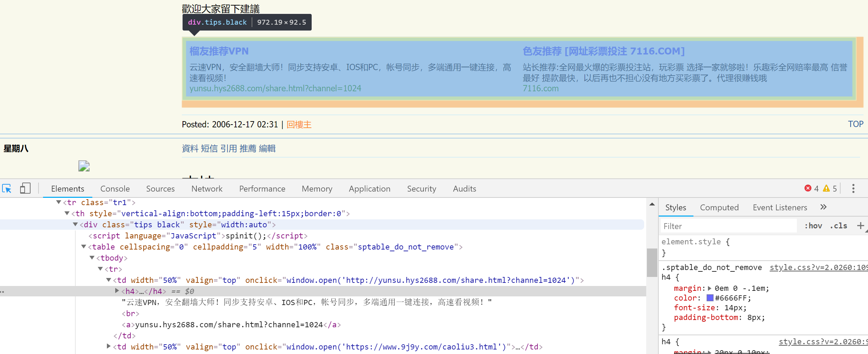
Task: Click the #6666FF color swatch
Action: [709, 298]
